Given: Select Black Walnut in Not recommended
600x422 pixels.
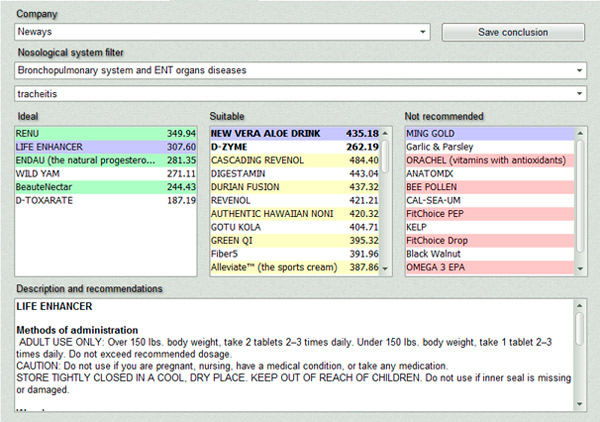Looking at the screenshot, I should pyautogui.click(x=490, y=254).
